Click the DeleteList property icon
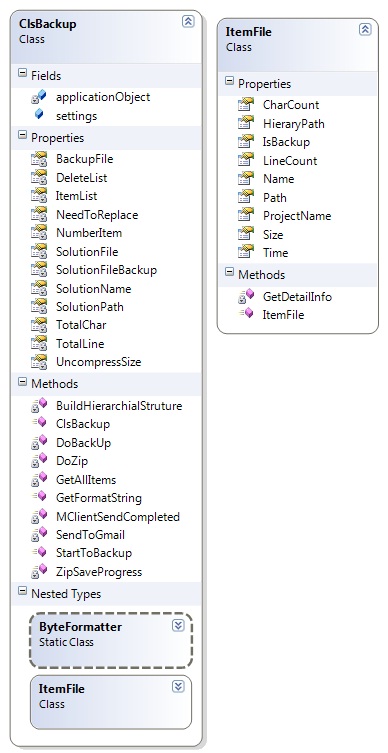This screenshot has height=753, width=388. [39, 178]
